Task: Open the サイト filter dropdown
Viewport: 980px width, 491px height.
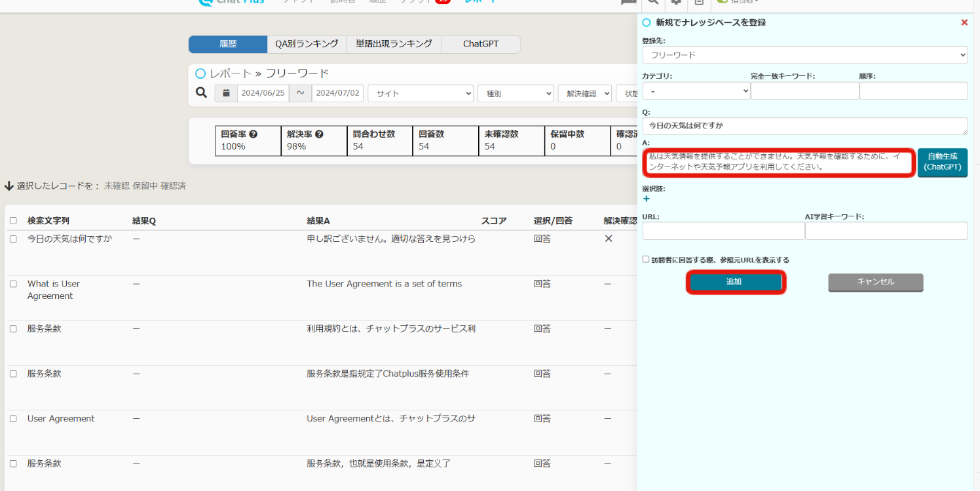Action: coord(420,94)
